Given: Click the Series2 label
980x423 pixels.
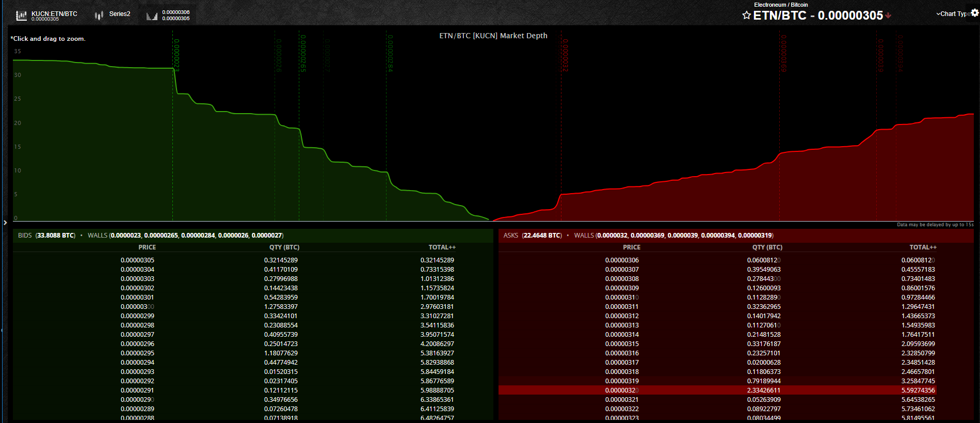Looking at the screenshot, I should [x=120, y=14].
